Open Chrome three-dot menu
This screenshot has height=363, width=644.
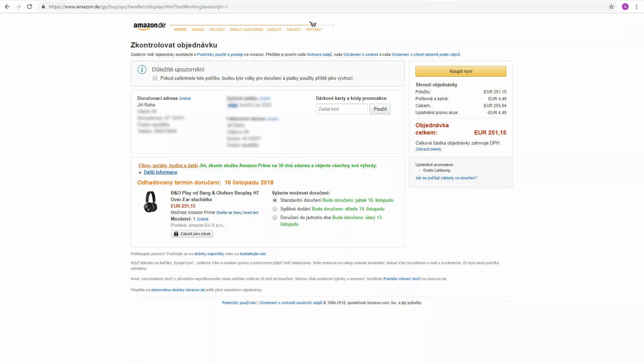[636, 7]
